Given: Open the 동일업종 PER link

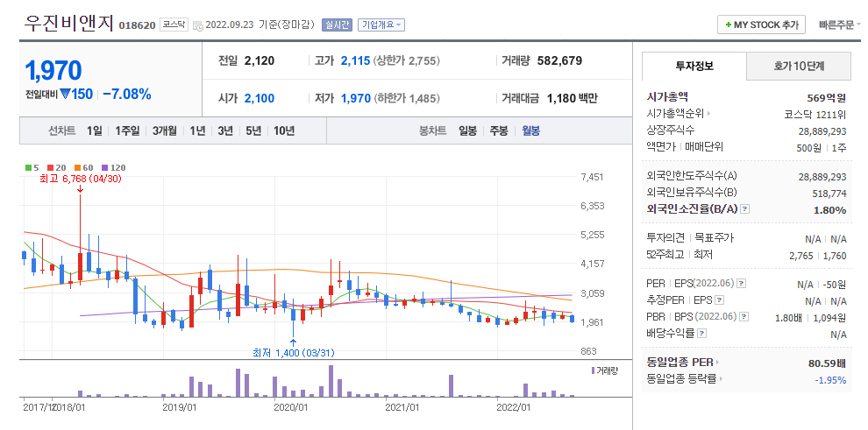Looking at the screenshot, I should pos(679,363).
